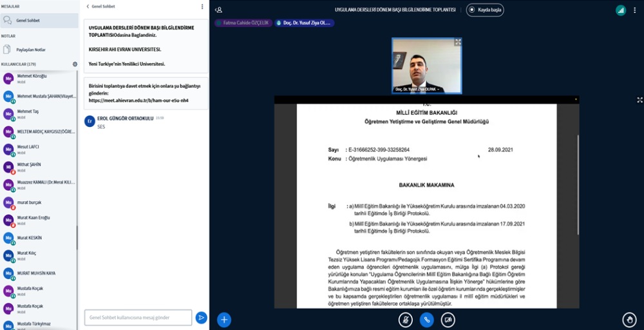Image resolution: width=644 pixels, height=330 pixels.
Task: Select user Mehmet Taş
Action: [39, 114]
